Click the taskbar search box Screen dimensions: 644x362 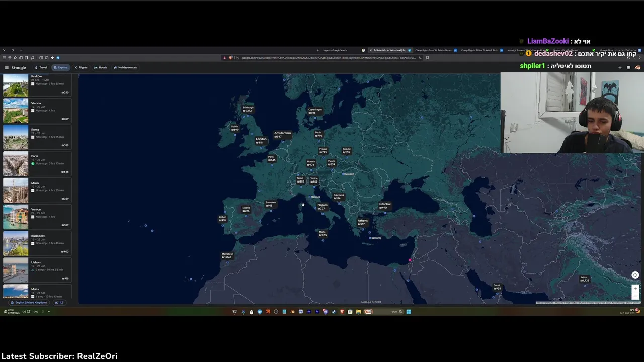tap(384, 312)
